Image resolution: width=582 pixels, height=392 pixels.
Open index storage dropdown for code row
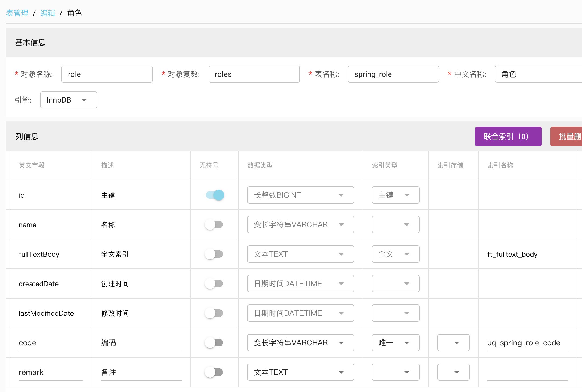pos(453,343)
